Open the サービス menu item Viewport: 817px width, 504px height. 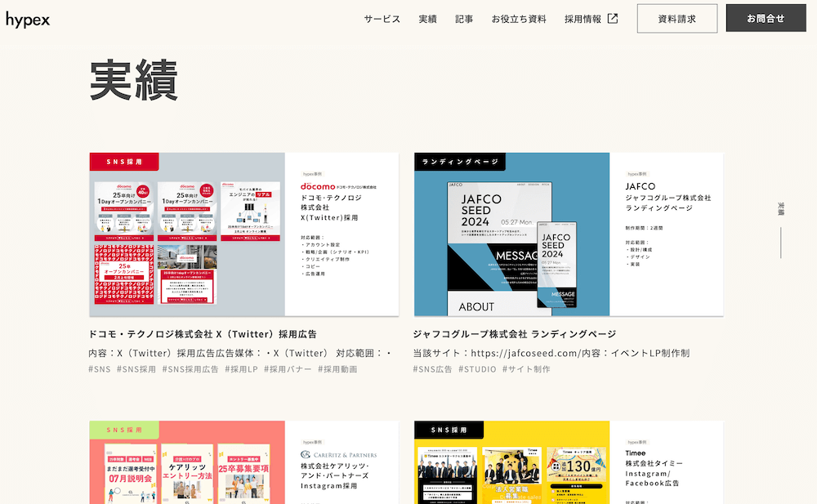(382, 19)
